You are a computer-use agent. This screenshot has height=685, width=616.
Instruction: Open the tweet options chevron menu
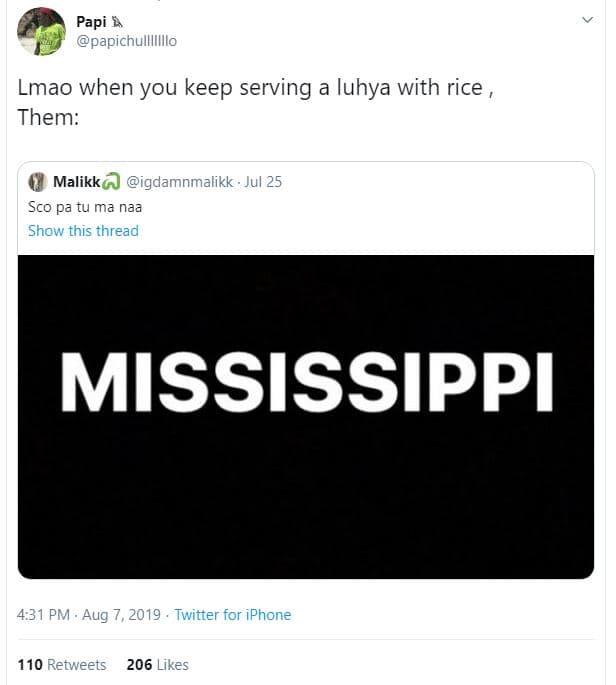(x=588, y=20)
